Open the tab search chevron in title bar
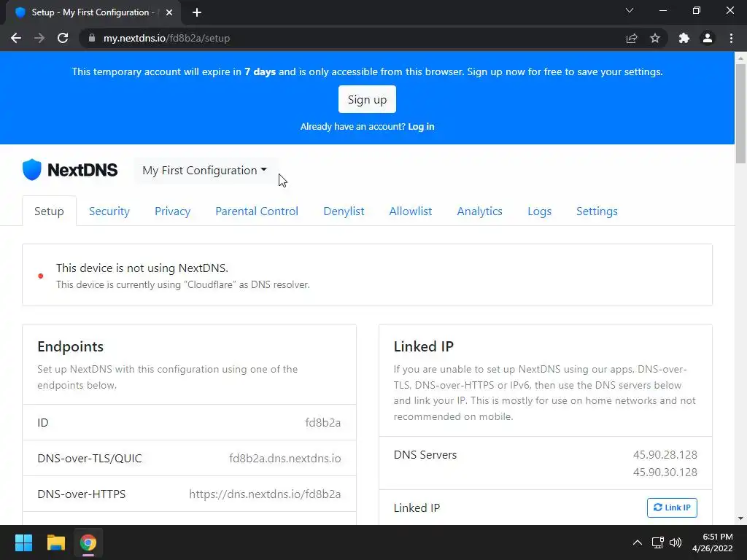The image size is (747, 560). [x=630, y=10]
